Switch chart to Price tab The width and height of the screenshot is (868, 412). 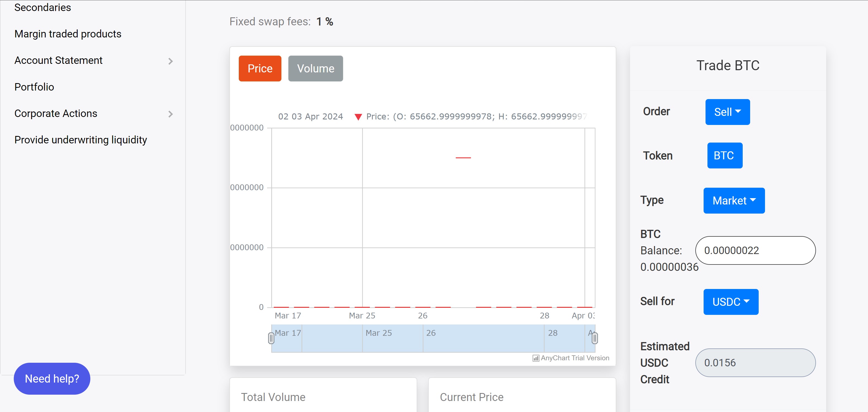click(x=260, y=68)
